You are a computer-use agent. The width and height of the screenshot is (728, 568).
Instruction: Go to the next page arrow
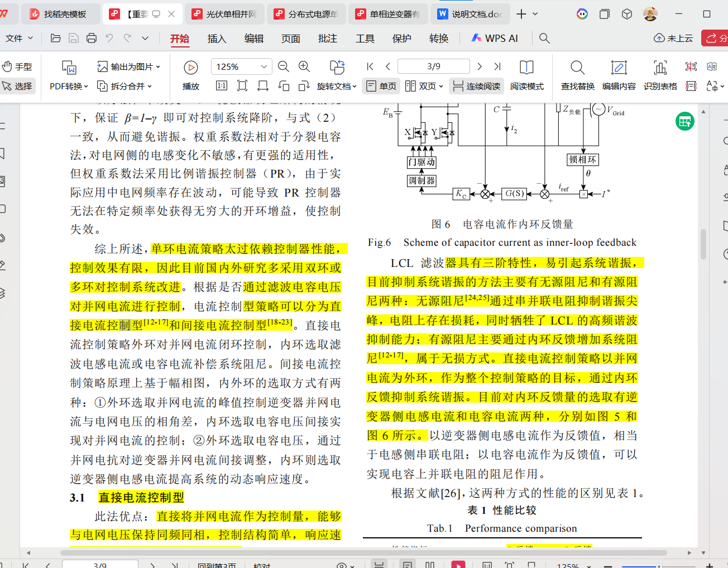480,66
